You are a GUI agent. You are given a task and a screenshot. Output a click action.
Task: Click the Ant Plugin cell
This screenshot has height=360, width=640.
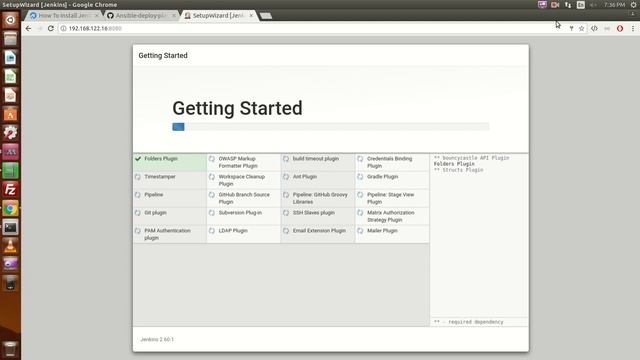pos(318,180)
